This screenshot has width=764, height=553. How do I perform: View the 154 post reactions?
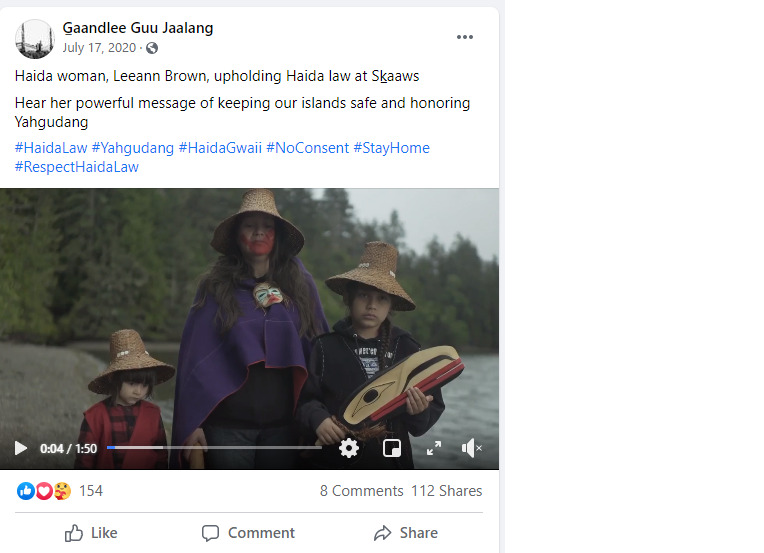point(90,491)
